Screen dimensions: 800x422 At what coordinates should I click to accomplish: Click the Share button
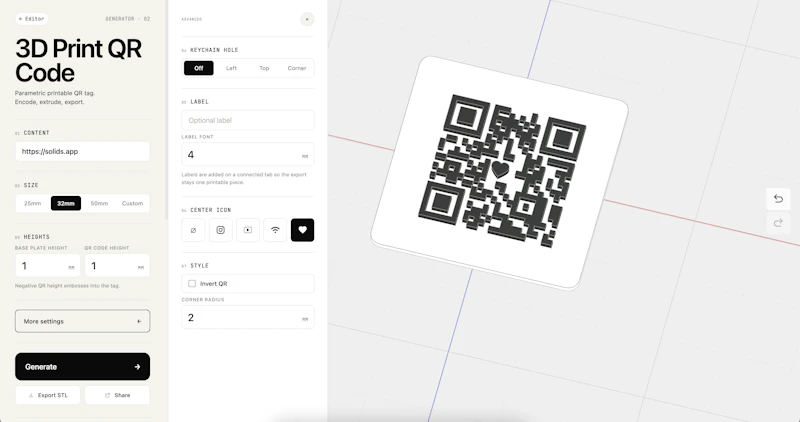(x=117, y=395)
